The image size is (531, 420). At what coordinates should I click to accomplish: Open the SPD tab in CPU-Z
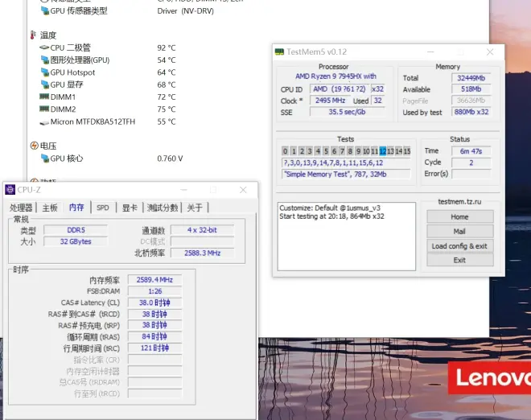point(103,208)
